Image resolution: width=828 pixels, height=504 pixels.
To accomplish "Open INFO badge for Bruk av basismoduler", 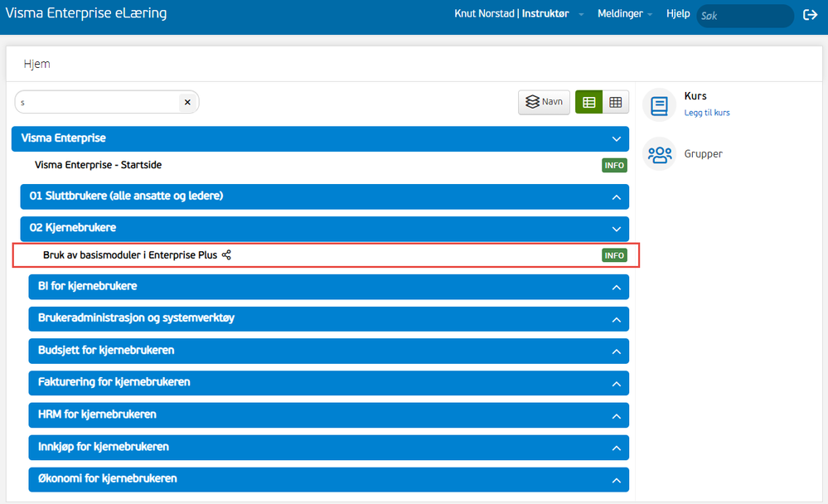I will point(614,255).
